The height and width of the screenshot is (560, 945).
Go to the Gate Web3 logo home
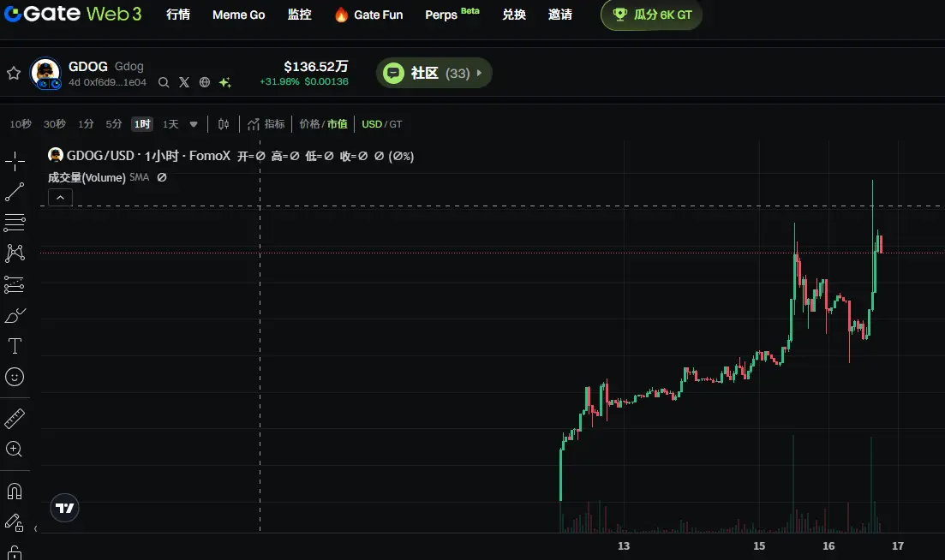(x=73, y=14)
